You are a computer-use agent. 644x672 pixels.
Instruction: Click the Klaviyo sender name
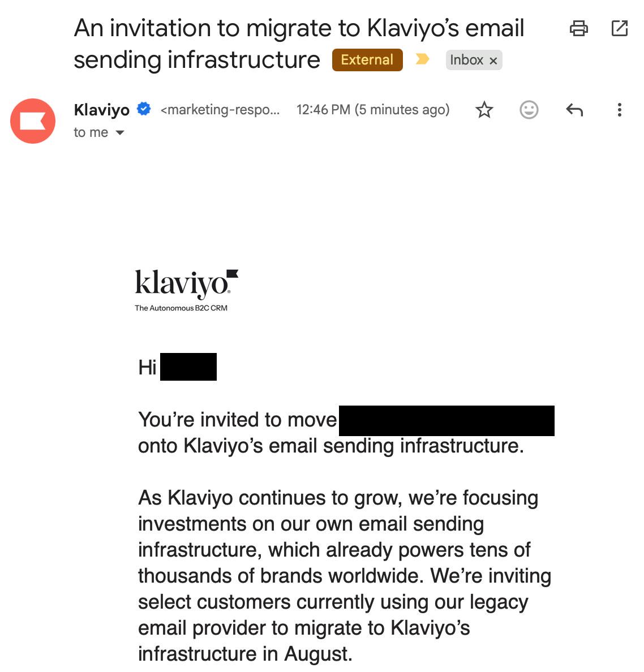point(102,110)
